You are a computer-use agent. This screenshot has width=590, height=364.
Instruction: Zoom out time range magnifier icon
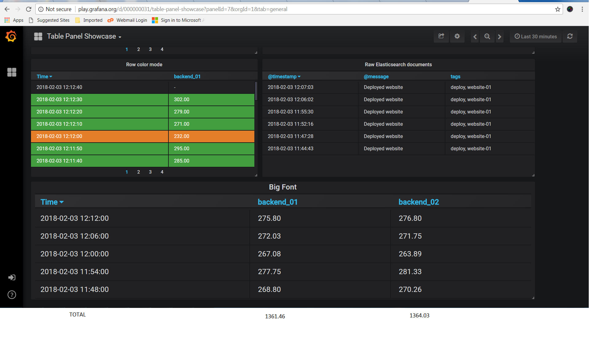click(487, 36)
